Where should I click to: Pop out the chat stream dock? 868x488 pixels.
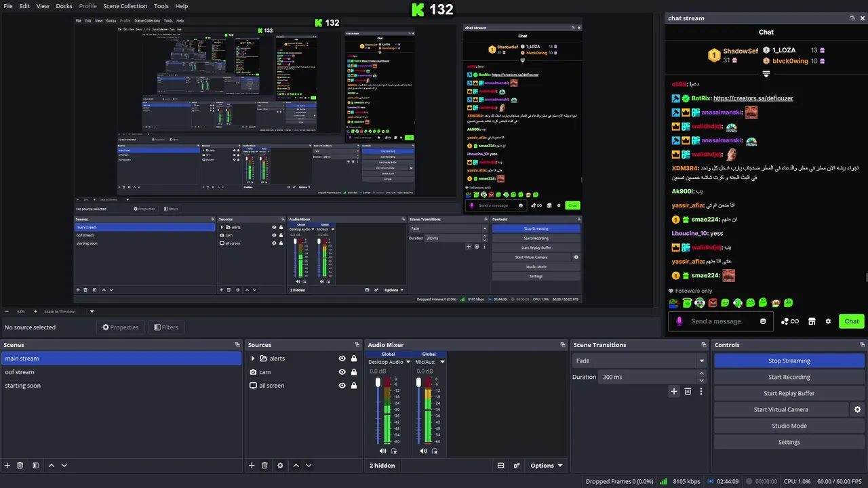point(852,18)
